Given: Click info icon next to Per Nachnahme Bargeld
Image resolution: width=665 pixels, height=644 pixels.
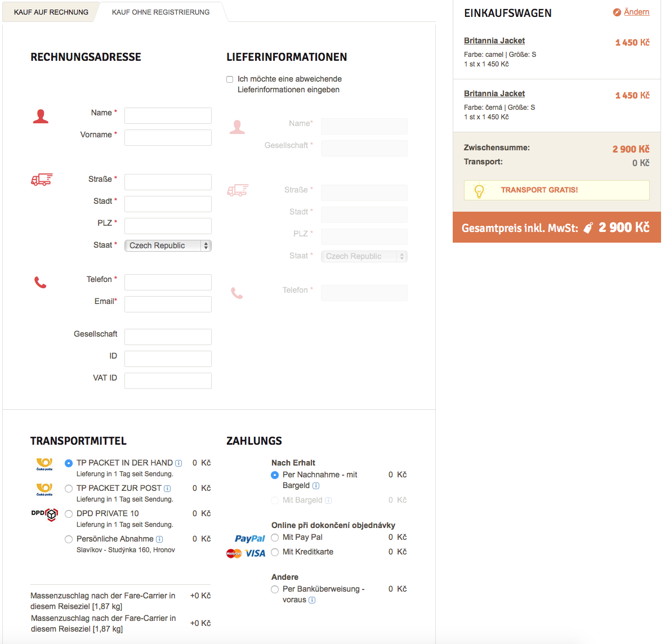Looking at the screenshot, I should point(316,486).
